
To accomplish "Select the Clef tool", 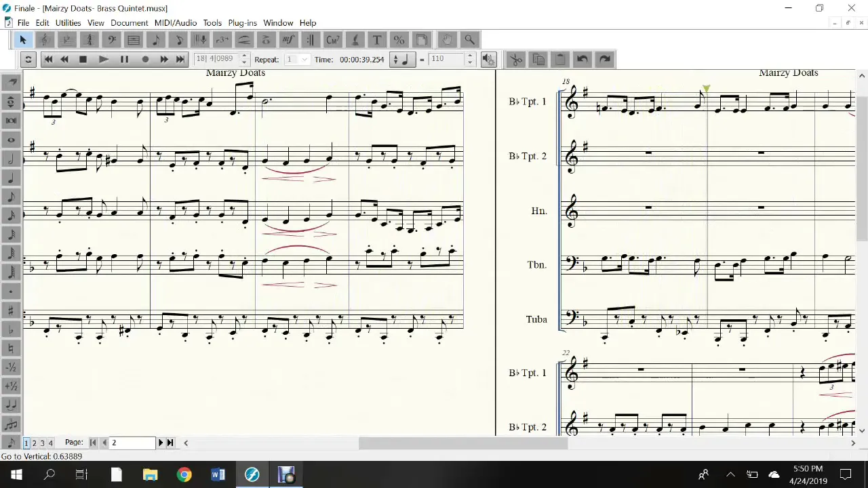I will pyautogui.click(x=111, y=39).
